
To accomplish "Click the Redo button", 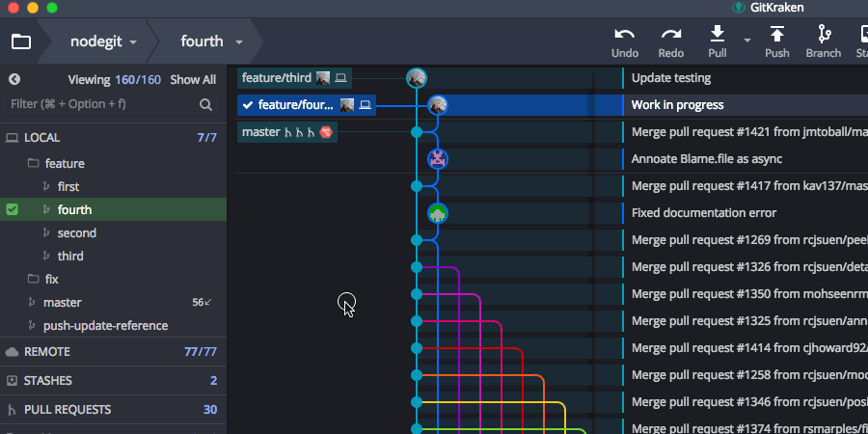I will tap(671, 42).
